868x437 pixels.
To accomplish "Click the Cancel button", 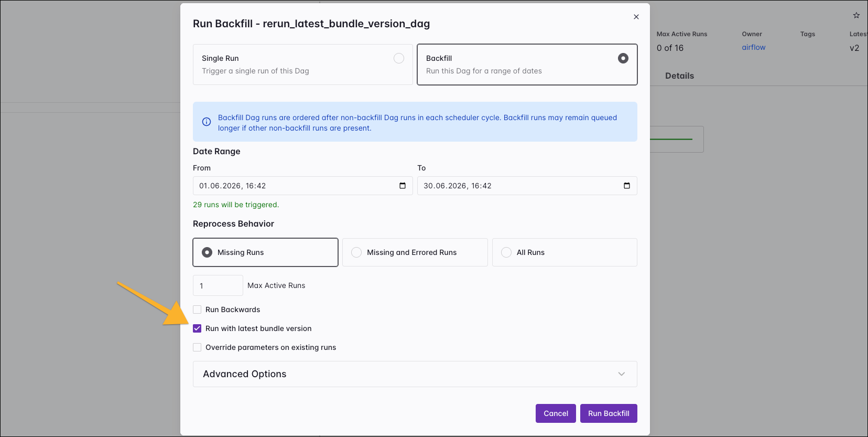I will (x=556, y=413).
